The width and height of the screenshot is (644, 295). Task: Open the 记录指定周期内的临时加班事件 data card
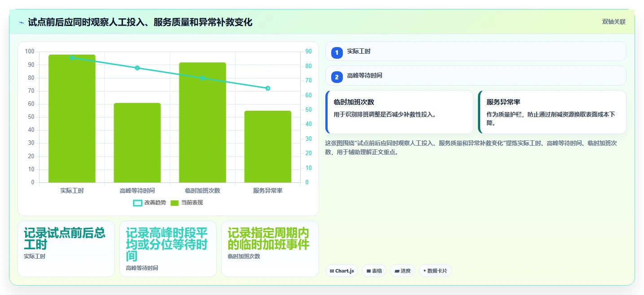[x=270, y=249]
